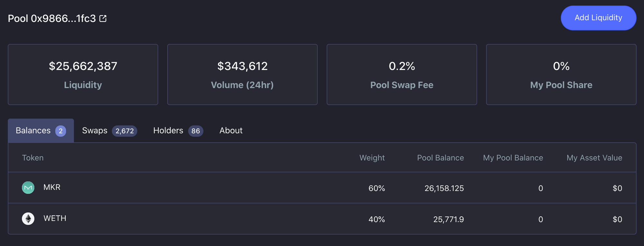The image size is (644, 246).
Task: Switch to the Swaps tab
Action: 109,131
